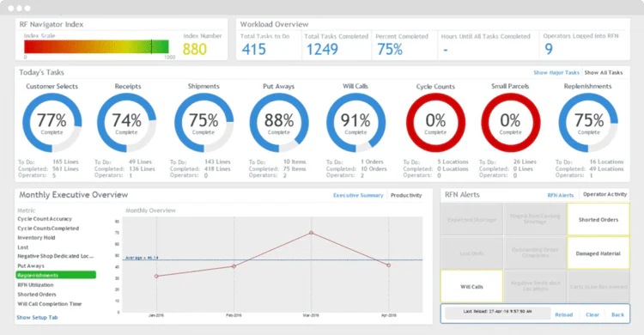Click the '49 Locations' completed value
The width and height of the screenshot is (644, 335).
point(606,169)
